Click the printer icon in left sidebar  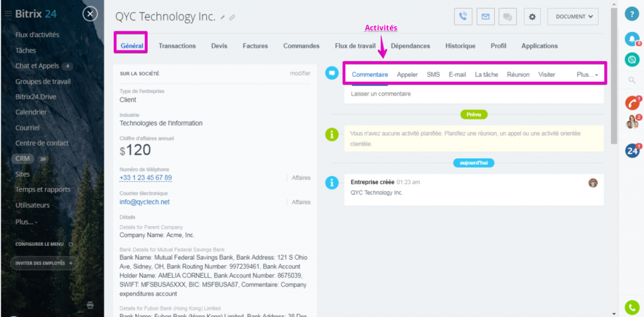(91, 304)
